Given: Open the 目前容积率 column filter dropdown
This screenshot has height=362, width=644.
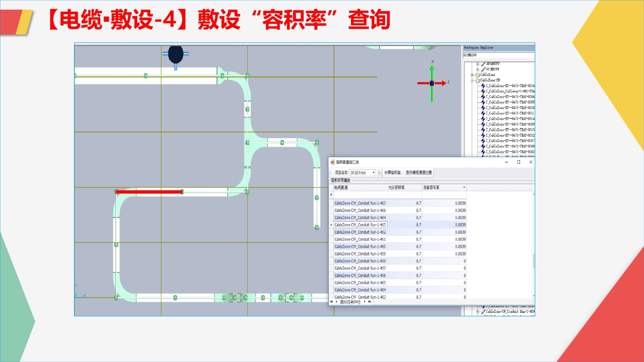Looking at the screenshot, I should pyautogui.click(x=464, y=187).
